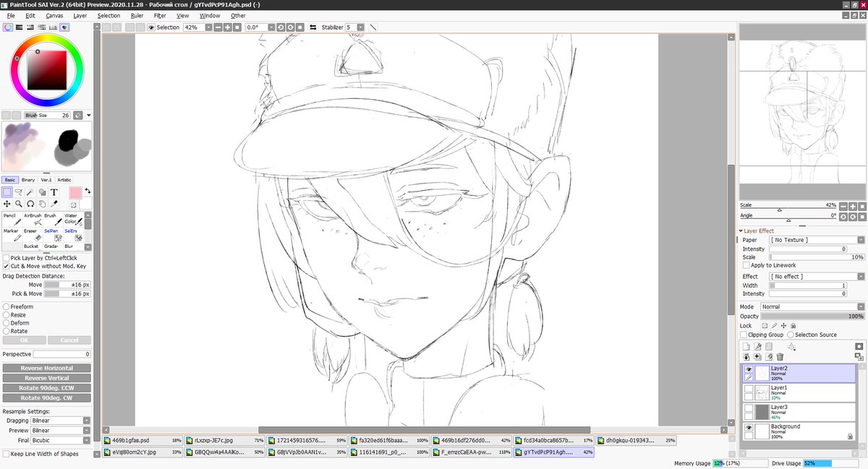Open the canvas zoom percentage dropdown
The height and width of the screenshot is (469, 868).
click(x=208, y=27)
